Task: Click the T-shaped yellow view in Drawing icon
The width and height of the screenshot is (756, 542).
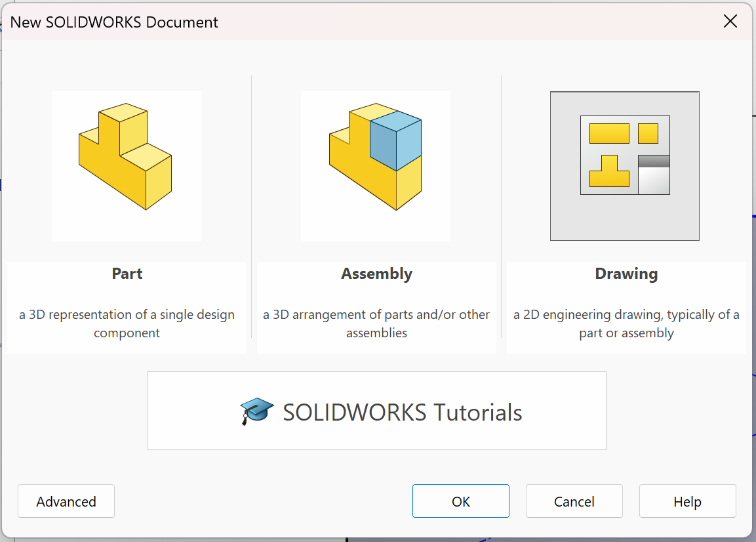Action: [x=609, y=171]
